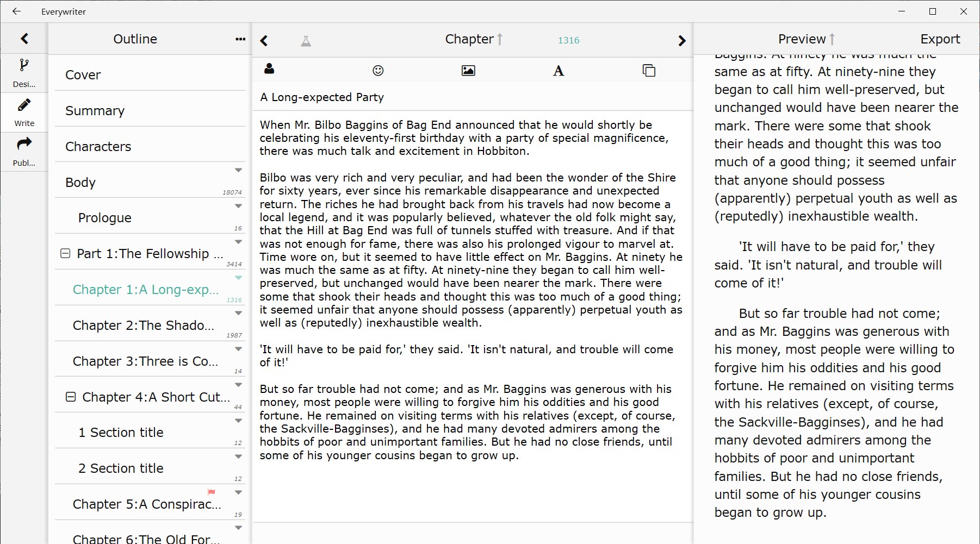
Task: Click the Everywriter app title
Action: coord(64,11)
